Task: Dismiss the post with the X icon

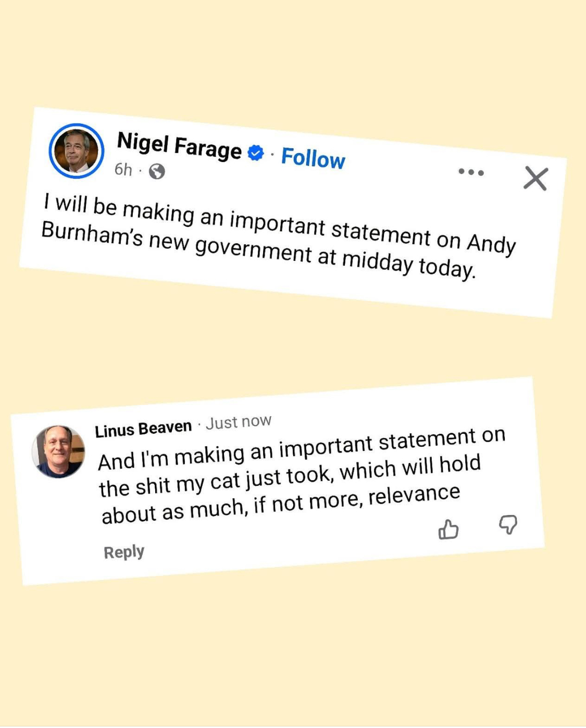Action: pyautogui.click(x=535, y=179)
